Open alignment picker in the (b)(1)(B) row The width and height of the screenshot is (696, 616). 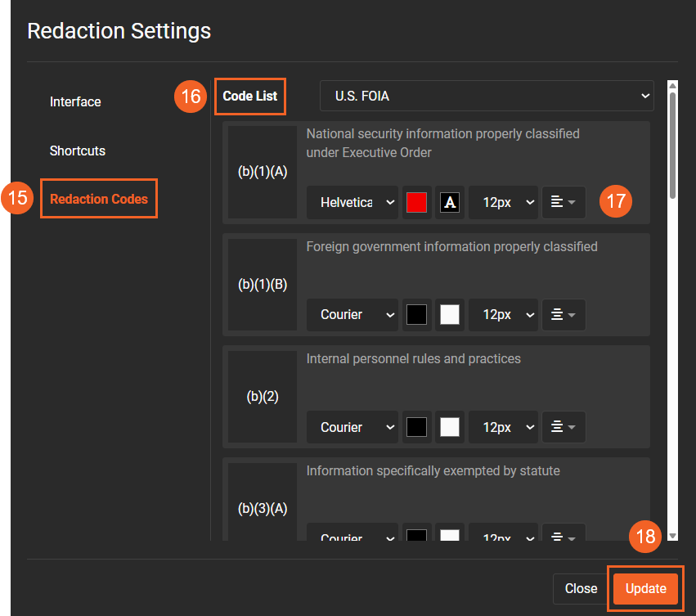564,314
